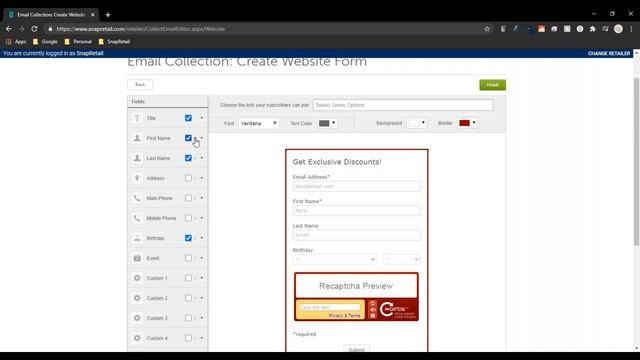This screenshot has width=640, height=360.
Task: Enable the Custom 1 checkbox
Action: point(188,278)
